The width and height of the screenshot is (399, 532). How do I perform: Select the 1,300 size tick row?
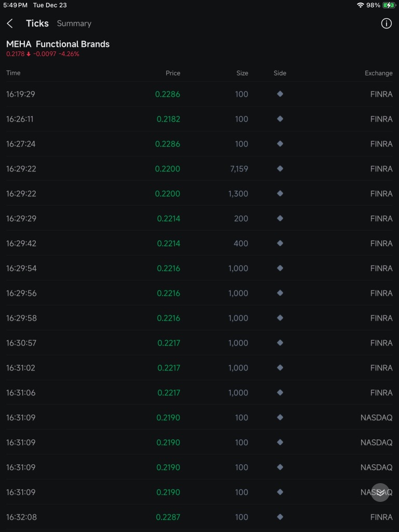pos(199,194)
